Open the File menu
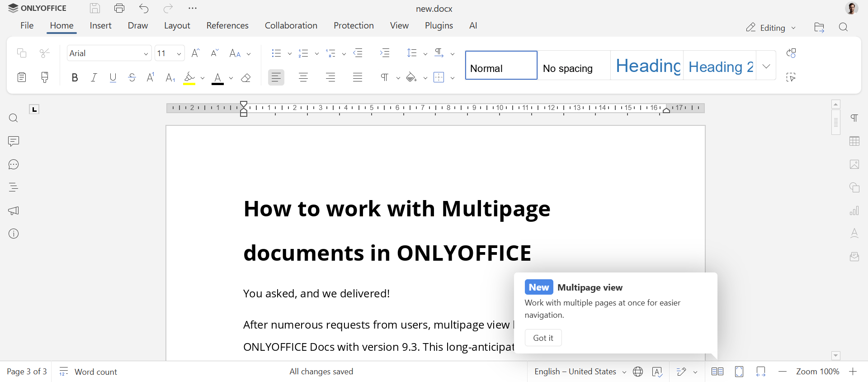This screenshot has height=382, width=868. pyautogui.click(x=27, y=25)
